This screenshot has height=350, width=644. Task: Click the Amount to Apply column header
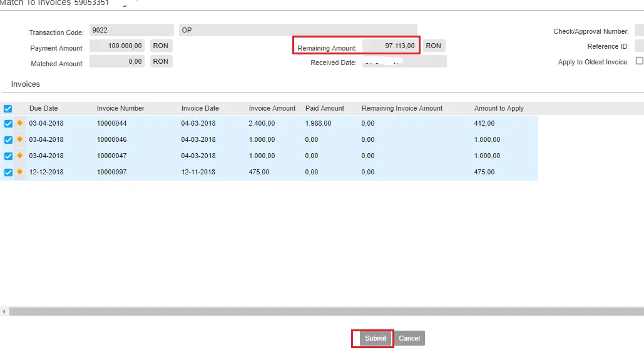499,108
